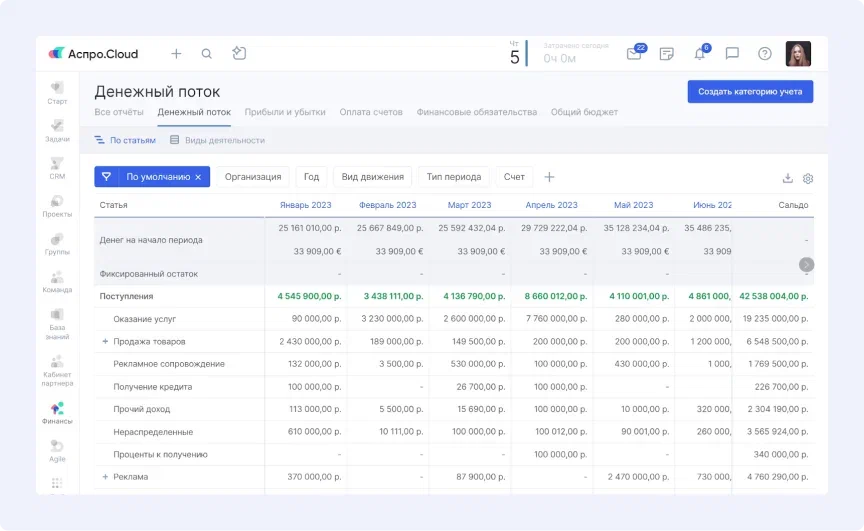Expand the Реклама row
Viewport: 864px width, 531px height.
point(104,477)
